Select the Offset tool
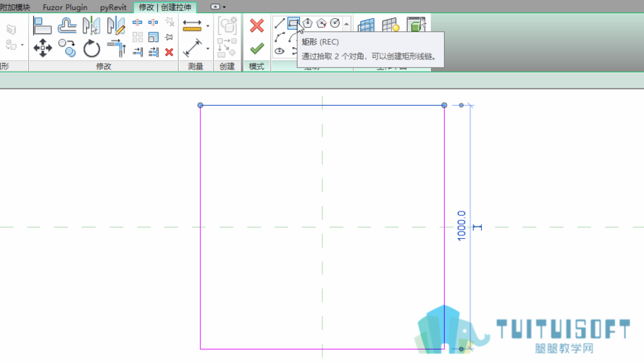 67,25
